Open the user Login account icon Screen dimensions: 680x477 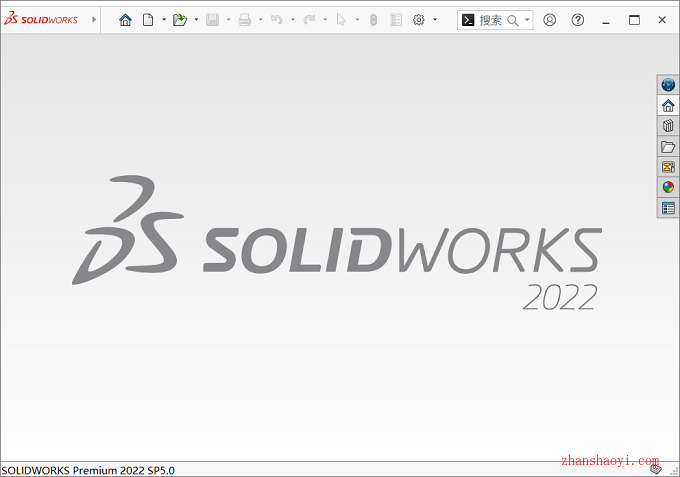(x=549, y=20)
